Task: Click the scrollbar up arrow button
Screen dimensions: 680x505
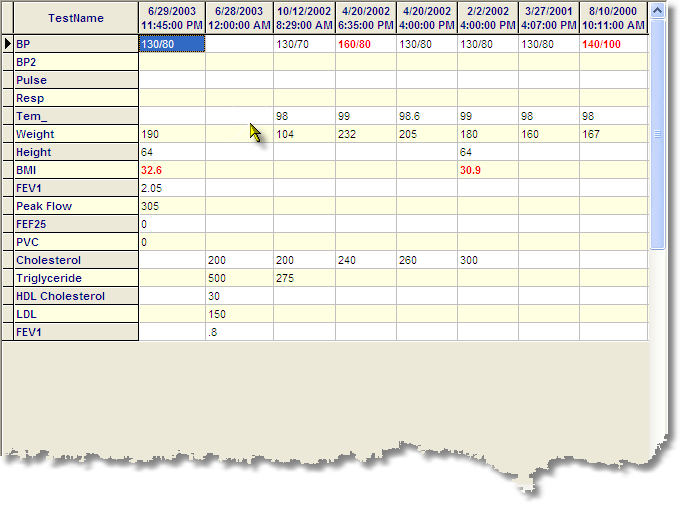Action: click(657, 10)
